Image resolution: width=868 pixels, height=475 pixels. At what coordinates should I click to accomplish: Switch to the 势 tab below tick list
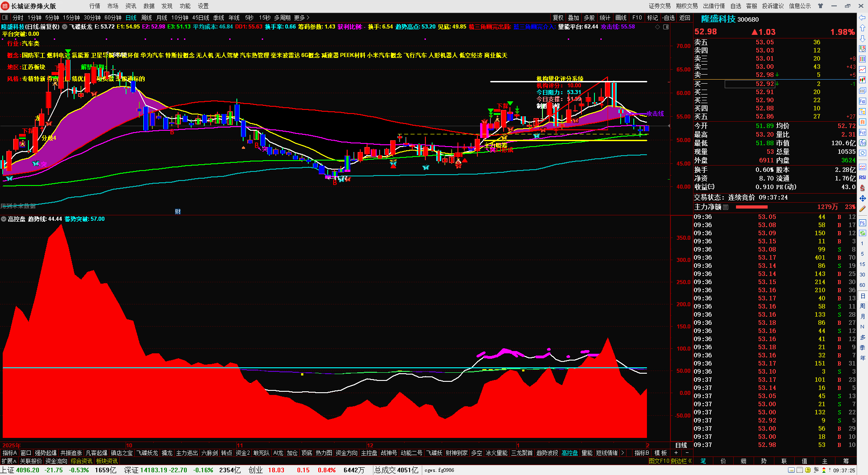coord(764,461)
